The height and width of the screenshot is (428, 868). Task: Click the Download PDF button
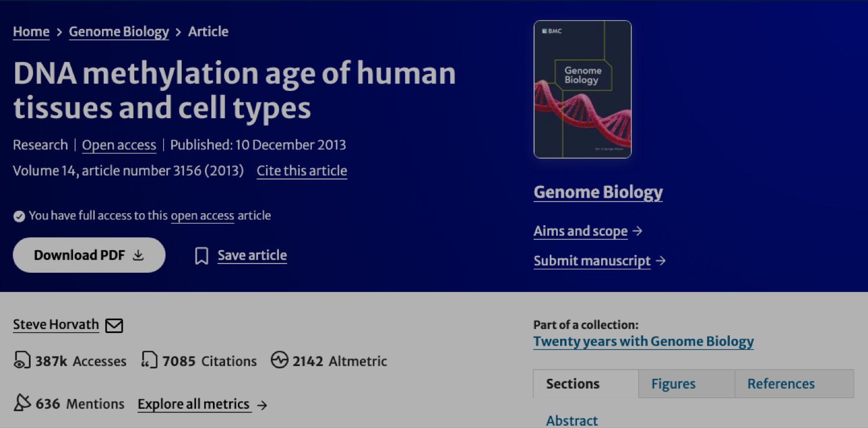(89, 255)
